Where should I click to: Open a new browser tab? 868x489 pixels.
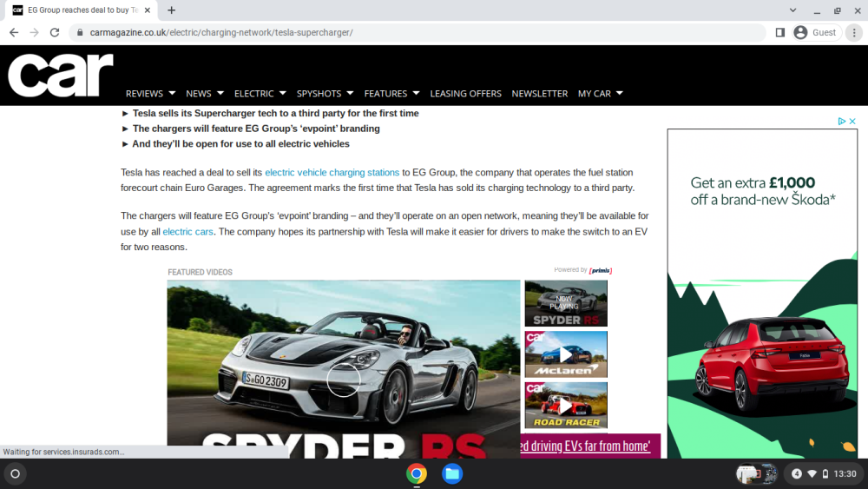[172, 10]
